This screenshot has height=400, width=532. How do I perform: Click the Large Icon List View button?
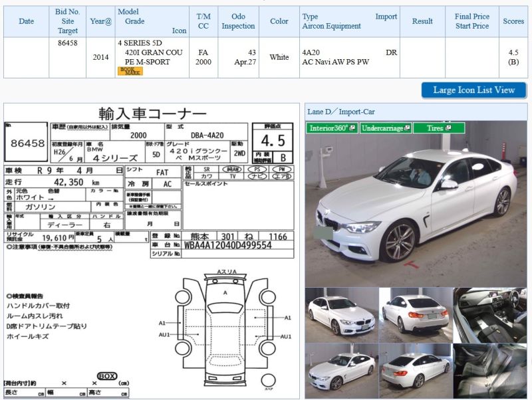473,90
